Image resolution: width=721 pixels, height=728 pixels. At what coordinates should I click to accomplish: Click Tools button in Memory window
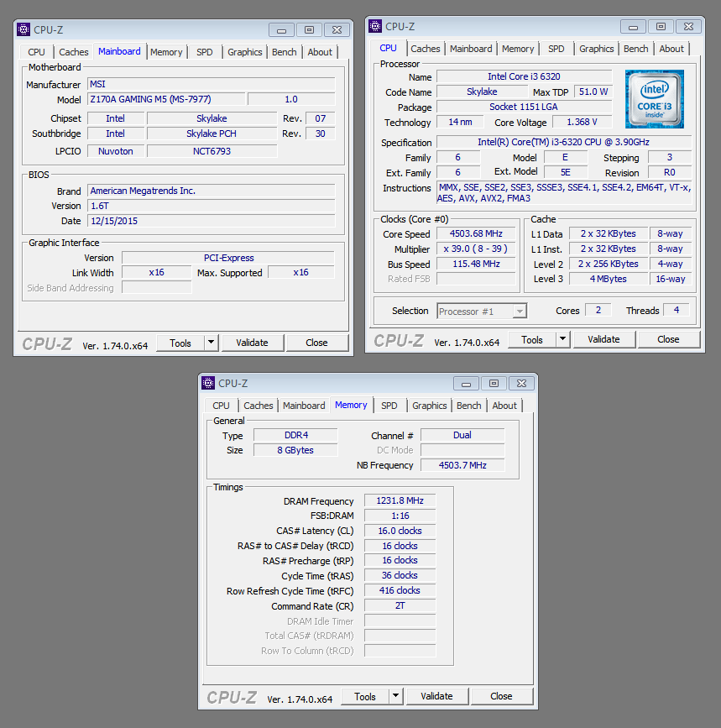pyautogui.click(x=364, y=696)
